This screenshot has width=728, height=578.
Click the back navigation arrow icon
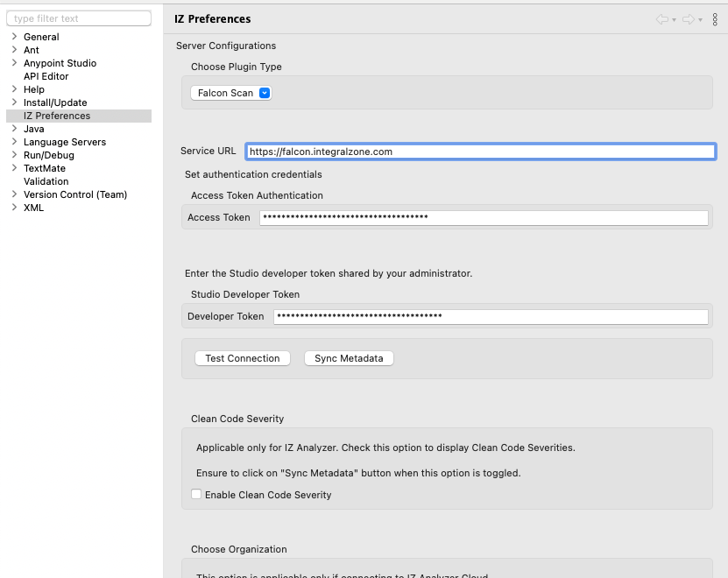click(x=662, y=19)
